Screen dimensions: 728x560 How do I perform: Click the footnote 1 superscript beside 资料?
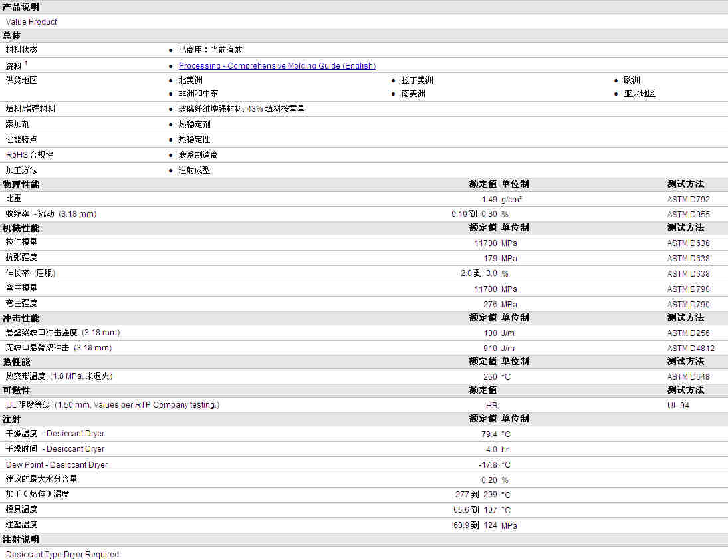click(26, 63)
